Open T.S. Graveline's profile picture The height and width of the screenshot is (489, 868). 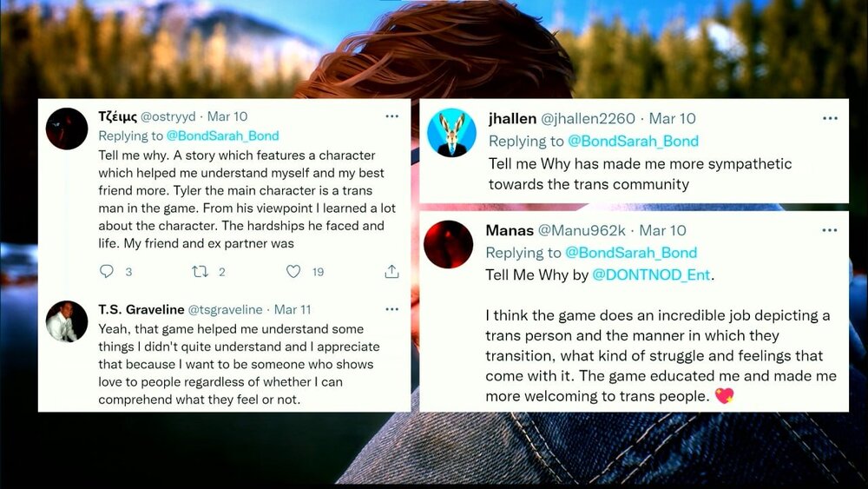tap(67, 321)
